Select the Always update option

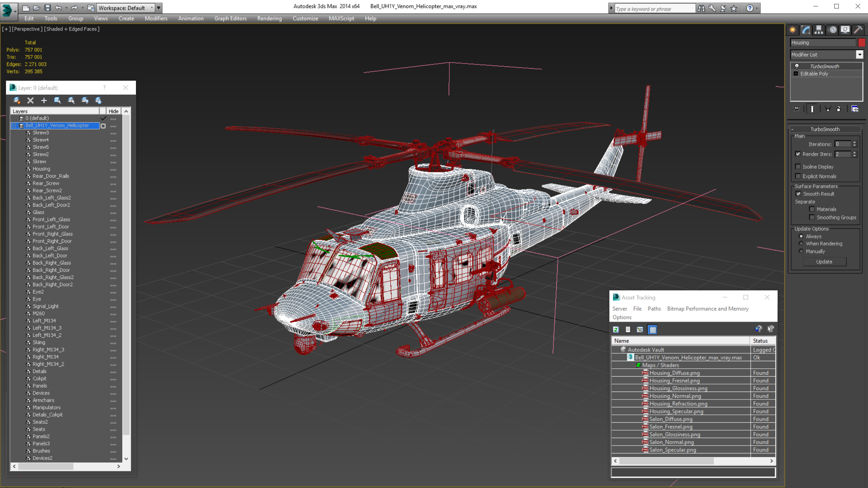[801, 236]
